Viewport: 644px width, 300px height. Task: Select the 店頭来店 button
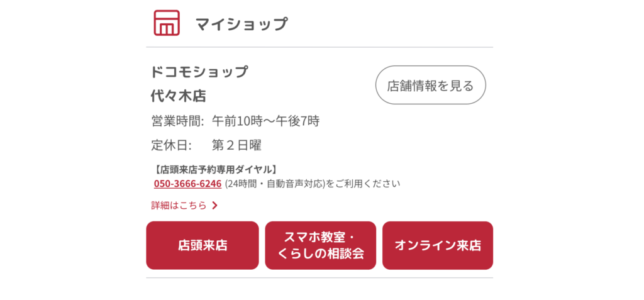[203, 245]
